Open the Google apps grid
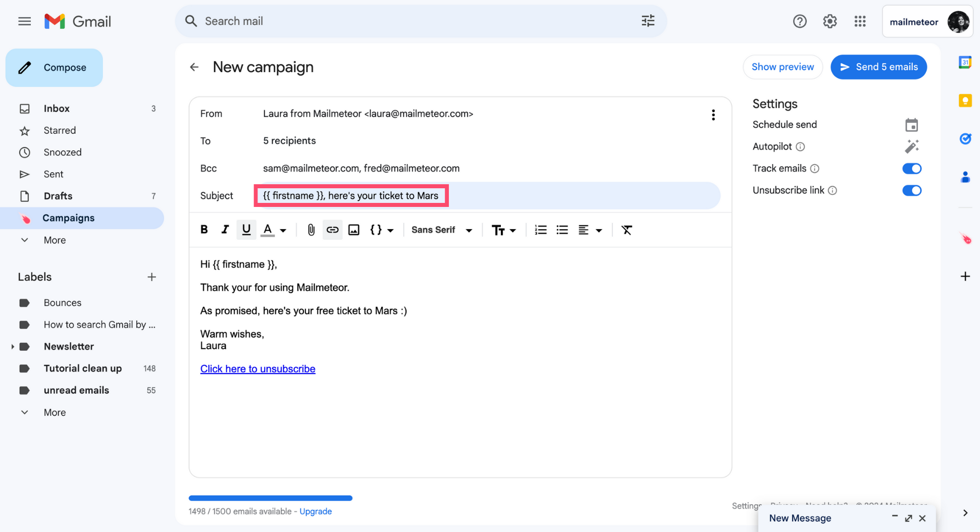 click(860, 21)
